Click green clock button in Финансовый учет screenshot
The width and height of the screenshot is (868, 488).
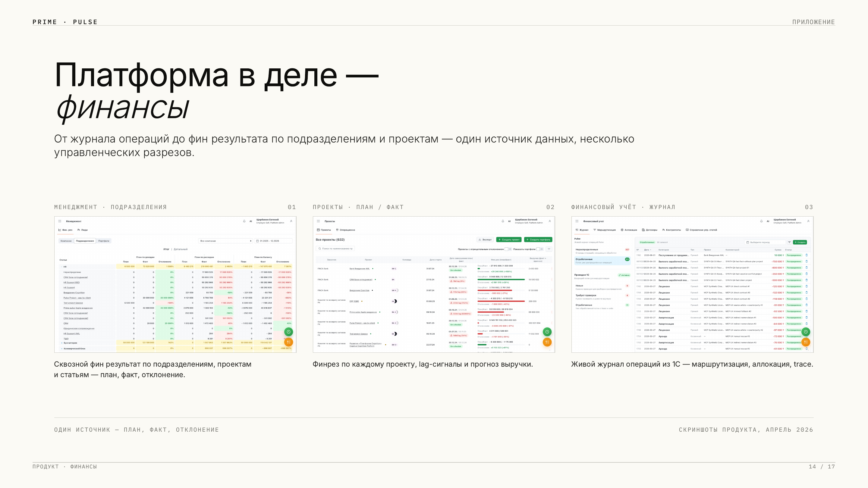pos(805,332)
